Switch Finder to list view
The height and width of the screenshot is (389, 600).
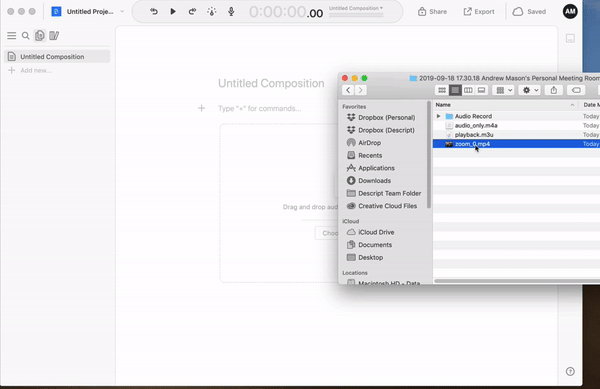455,90
